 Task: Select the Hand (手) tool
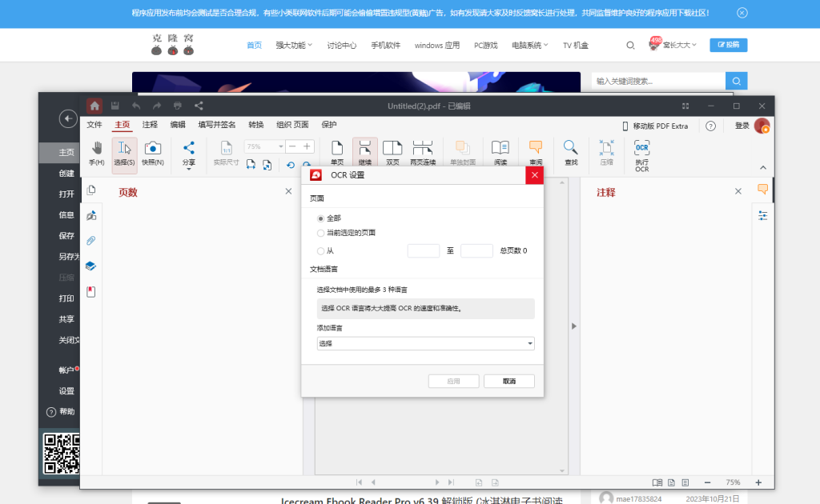click(97, 154)
